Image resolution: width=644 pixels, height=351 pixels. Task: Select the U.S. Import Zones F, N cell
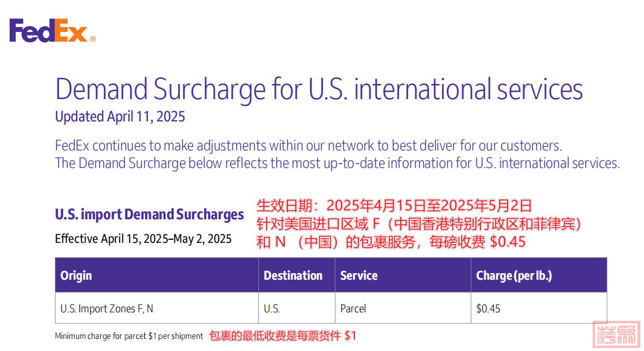pyautogui.click(x=157, y=308)
